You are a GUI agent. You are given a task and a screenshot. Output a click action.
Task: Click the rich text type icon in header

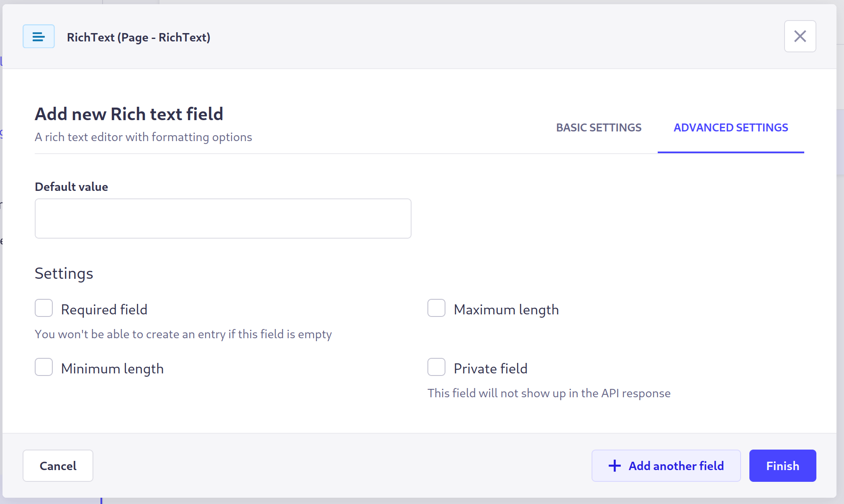[x=39, y=37]
